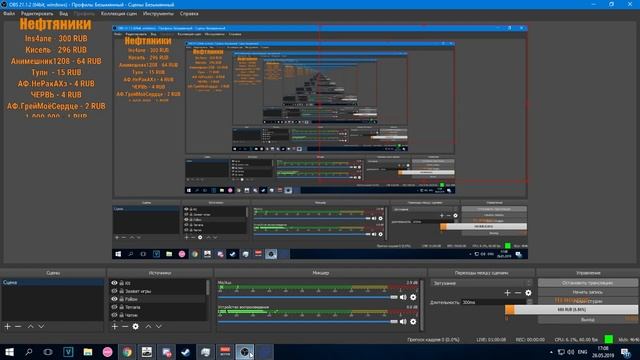The width and height of the screenshot is (640, 360).
Task: Add a new scene with the plus icon
Action: click(7, 327)
